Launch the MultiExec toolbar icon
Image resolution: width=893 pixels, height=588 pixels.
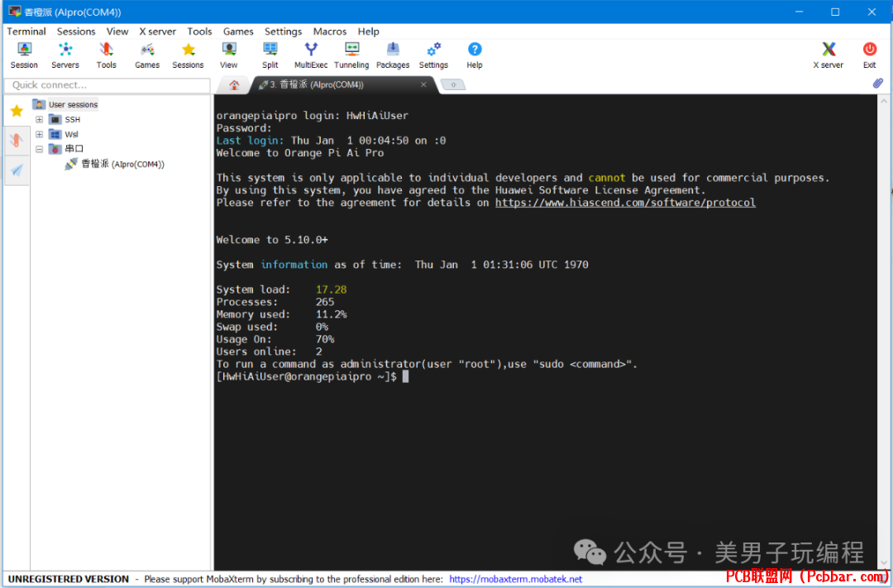click(x=311, y=56)
